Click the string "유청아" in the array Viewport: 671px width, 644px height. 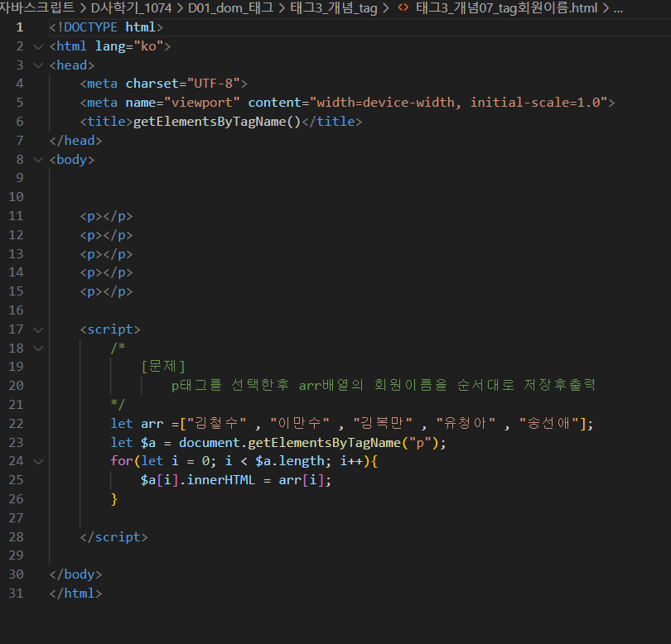(466, 424)
